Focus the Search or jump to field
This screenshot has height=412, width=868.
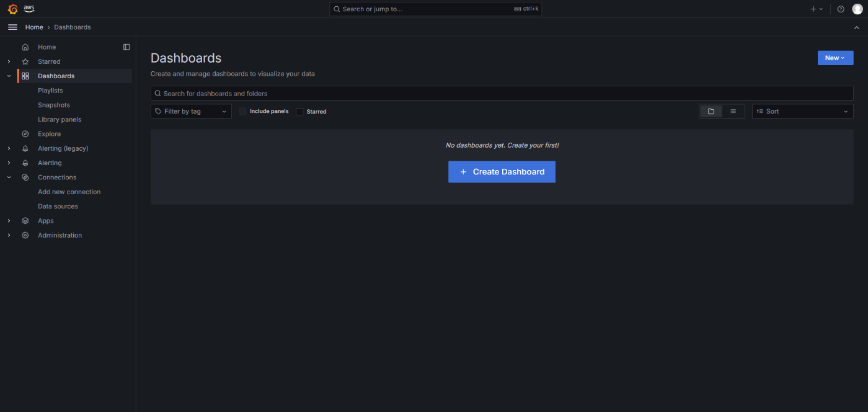coord(435,9)
